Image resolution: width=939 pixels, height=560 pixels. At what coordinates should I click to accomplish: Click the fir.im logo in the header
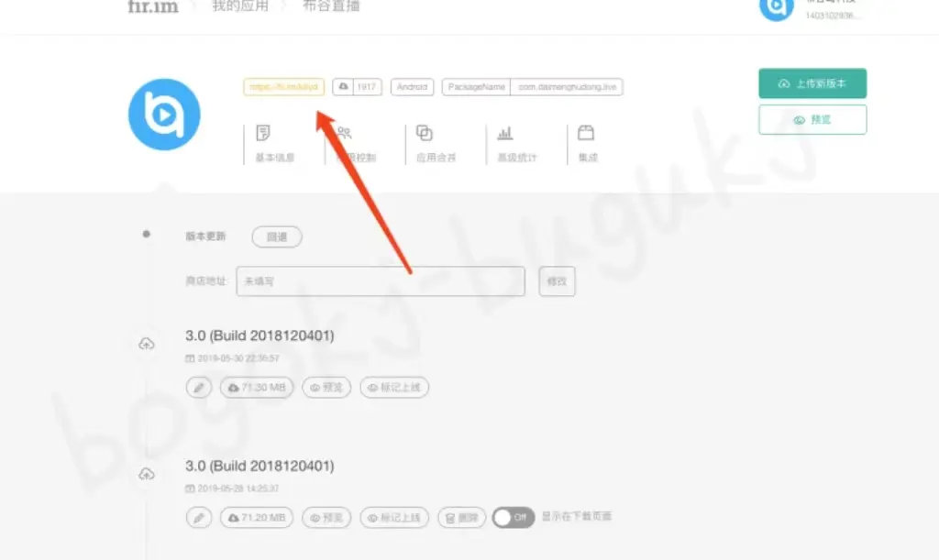[x=153, y=6]
